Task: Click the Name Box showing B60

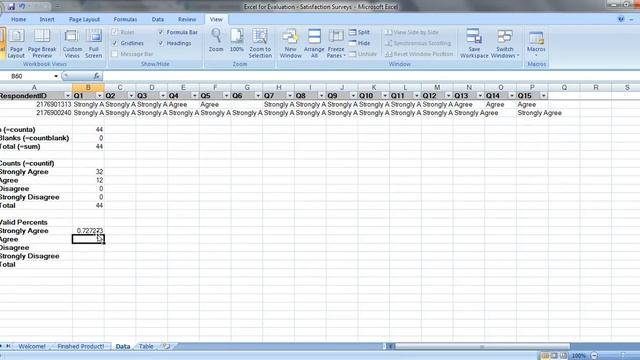Action: [x=27, y=76]
